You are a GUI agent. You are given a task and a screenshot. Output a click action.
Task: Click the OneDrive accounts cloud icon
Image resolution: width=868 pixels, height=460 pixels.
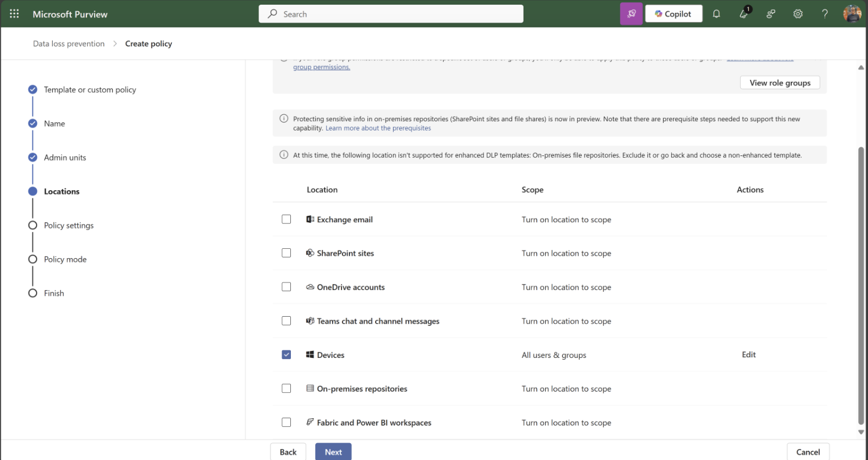coord(310,287)
